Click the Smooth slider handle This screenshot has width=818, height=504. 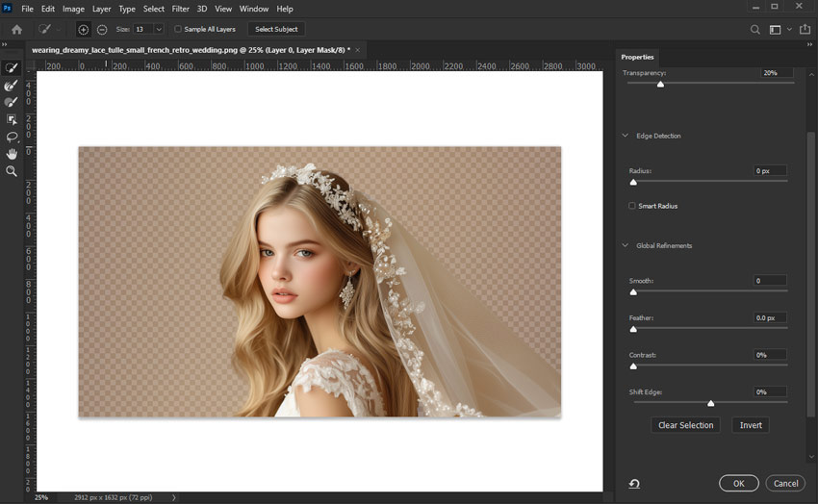pyautogui.click(x=633, y=291)
